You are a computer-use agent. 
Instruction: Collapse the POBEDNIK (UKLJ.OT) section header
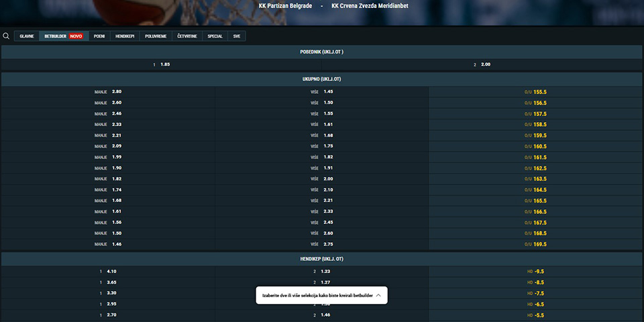[x=322, y=52]
